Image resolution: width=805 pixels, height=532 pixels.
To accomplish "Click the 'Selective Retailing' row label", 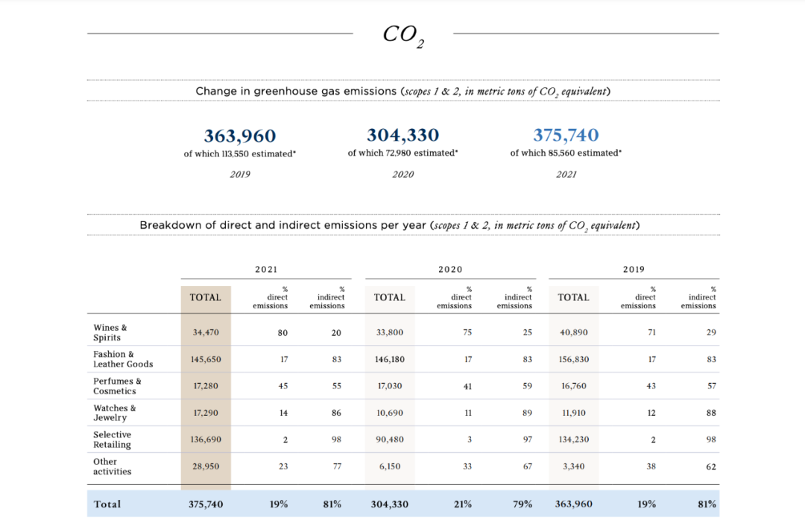I will [112, 440].
